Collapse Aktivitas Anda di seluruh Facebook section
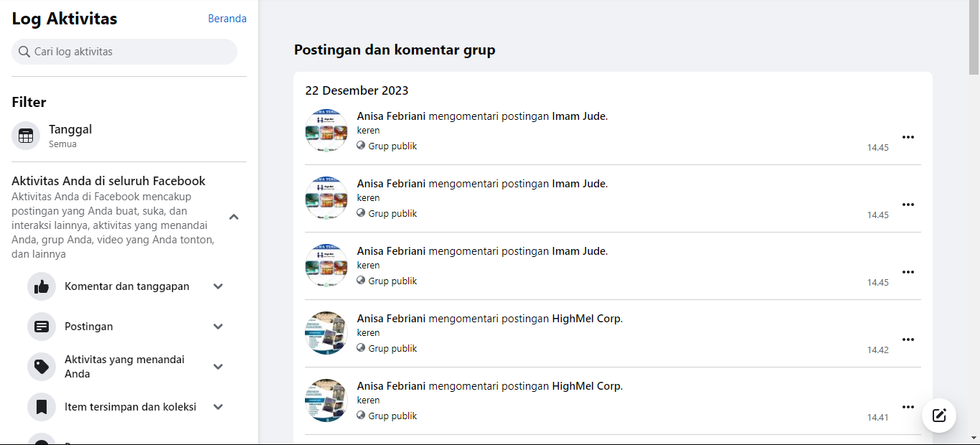 click(233, 217)
